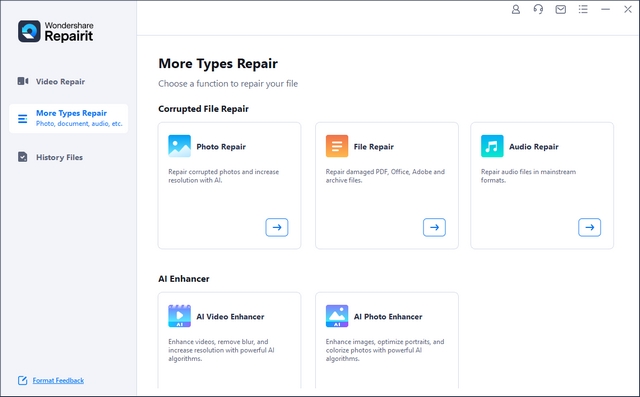Select More Types Repair sidebar item
640x397 pixels.
69,118
